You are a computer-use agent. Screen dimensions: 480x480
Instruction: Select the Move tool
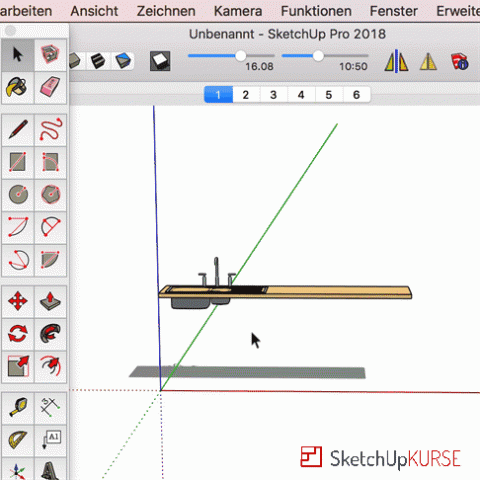coord(18,301)
